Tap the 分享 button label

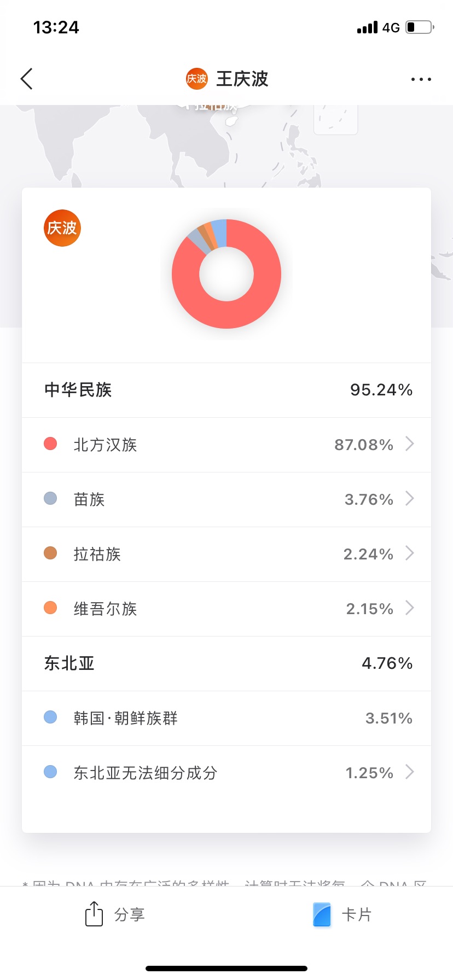[x=130, y=914]
